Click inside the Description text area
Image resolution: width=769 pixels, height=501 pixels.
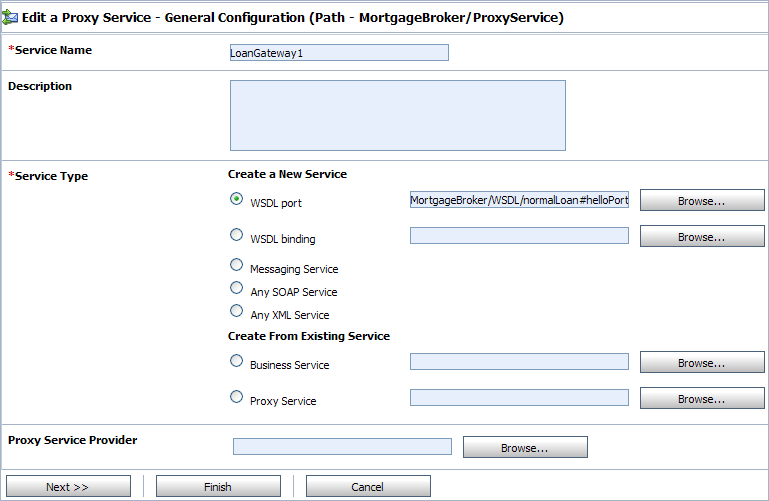point(398,115)
